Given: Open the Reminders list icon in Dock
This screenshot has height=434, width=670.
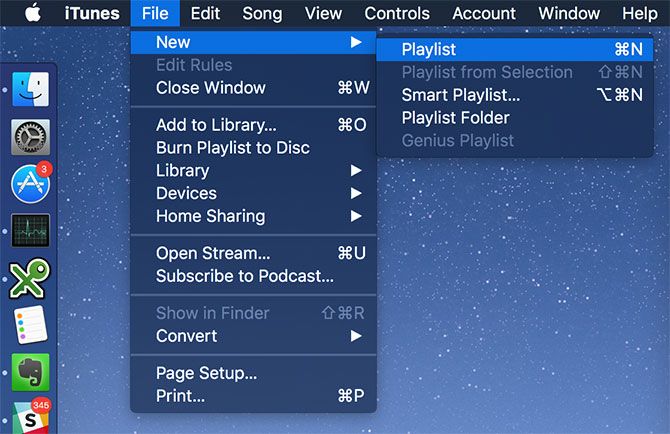Looking at the screenshot, I should 30,325.
